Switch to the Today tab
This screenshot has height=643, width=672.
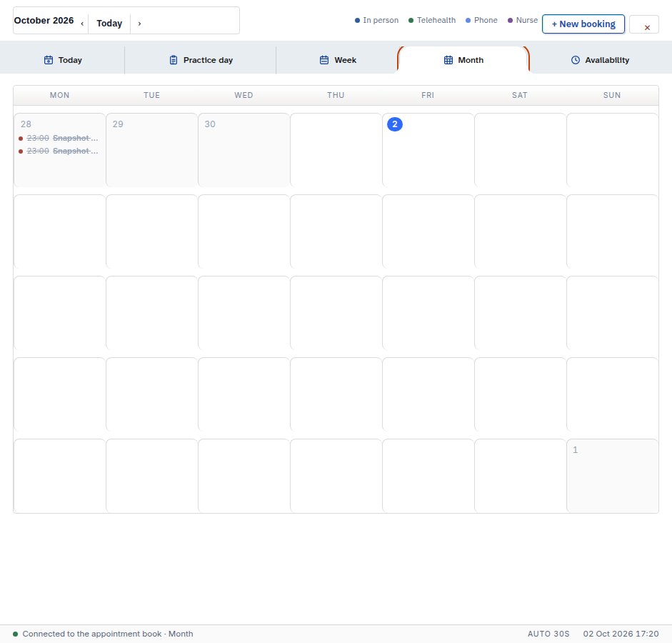[x=63, y=60]
